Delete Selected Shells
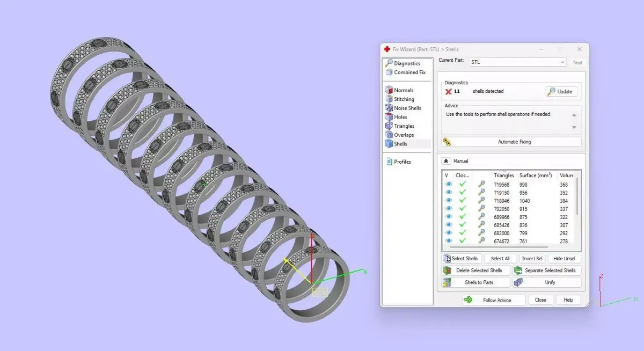Viewport: 644px width, 351px height. (x=475, y=270)
